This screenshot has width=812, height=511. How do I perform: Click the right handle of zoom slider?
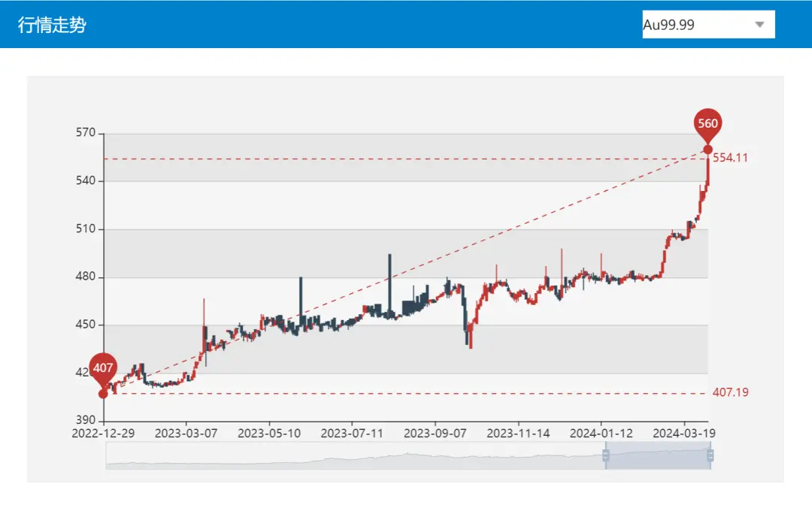click(710, 456)
